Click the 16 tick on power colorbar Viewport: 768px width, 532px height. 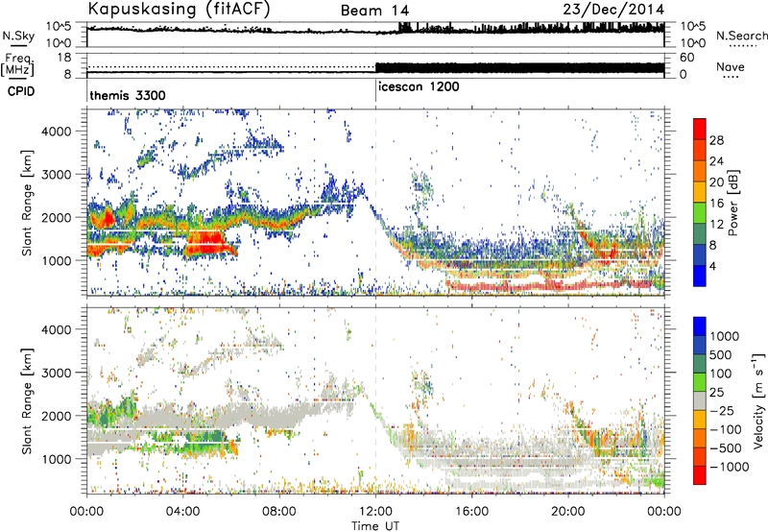pyautogui.click(x=716, y=204)
